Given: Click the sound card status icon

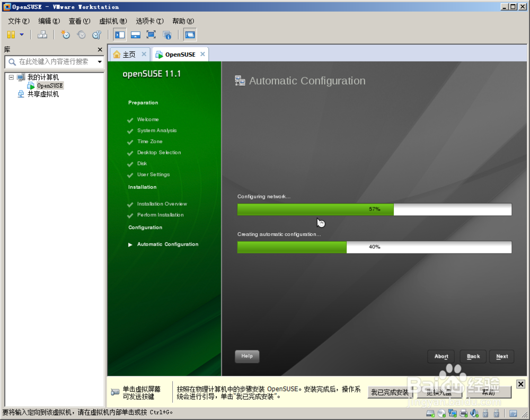Looking at the screenshot, I should click(x=474, y=413).
